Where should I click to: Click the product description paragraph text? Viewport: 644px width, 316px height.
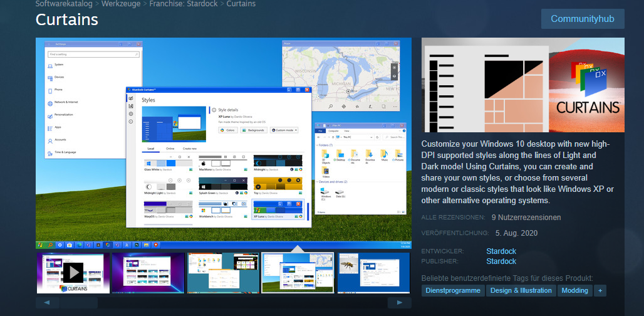[x=517, y=172]
